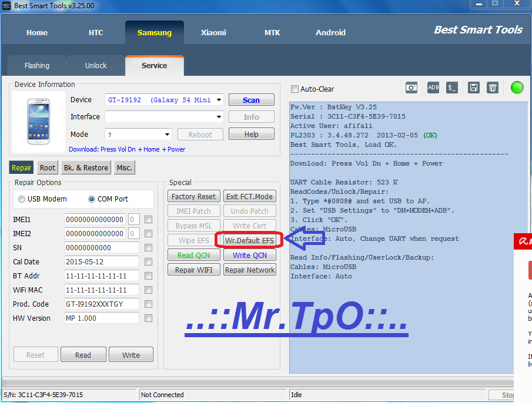532x403 pixels.
Task: Click the 'Not Connected' status bar text
Action: tap(162, 395)
